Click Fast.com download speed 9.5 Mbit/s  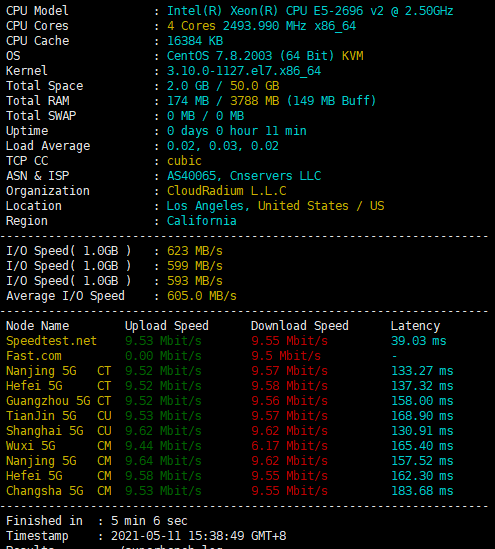pos(286,356)
